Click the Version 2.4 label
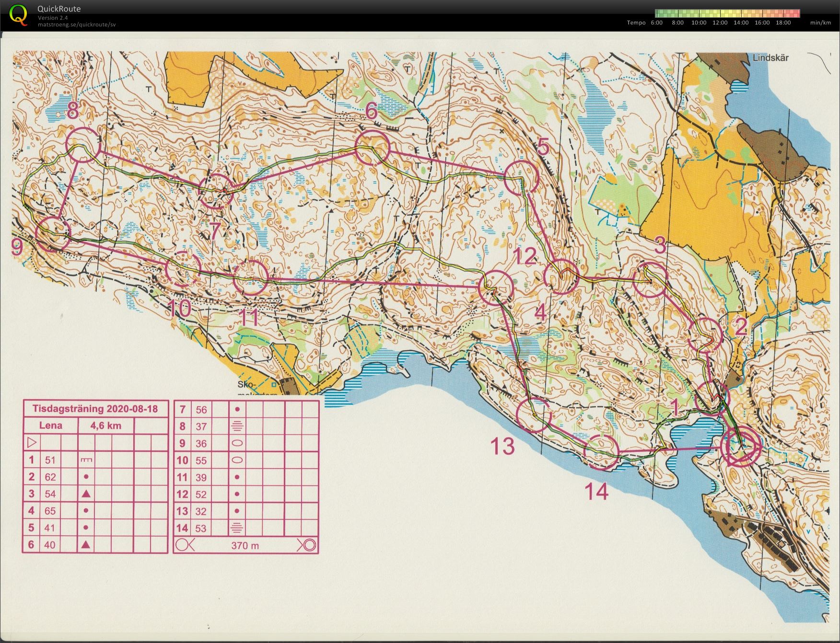Viewport: 840px width, 643px height. pos(53,18)
